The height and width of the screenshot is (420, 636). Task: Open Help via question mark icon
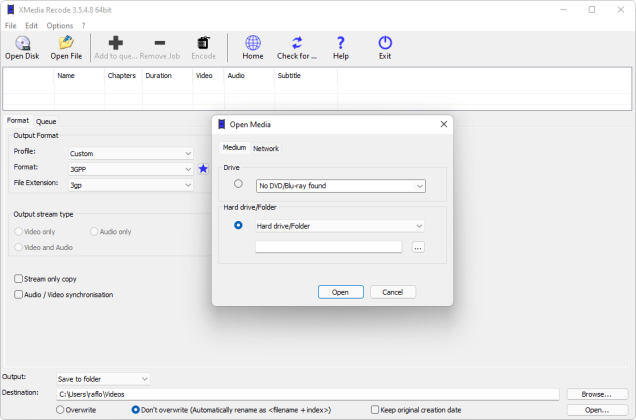click(340, 43)
